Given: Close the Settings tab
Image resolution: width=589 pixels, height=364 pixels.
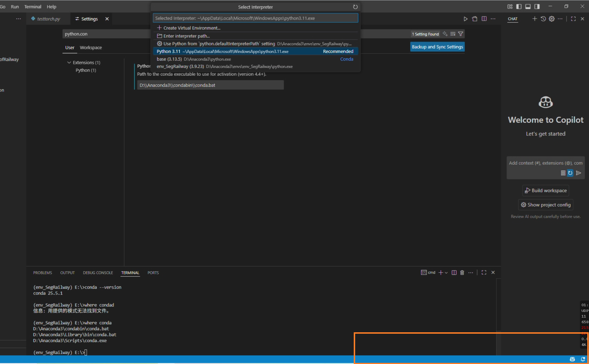Looking at the screenshot, I should (x=107, y=19).
